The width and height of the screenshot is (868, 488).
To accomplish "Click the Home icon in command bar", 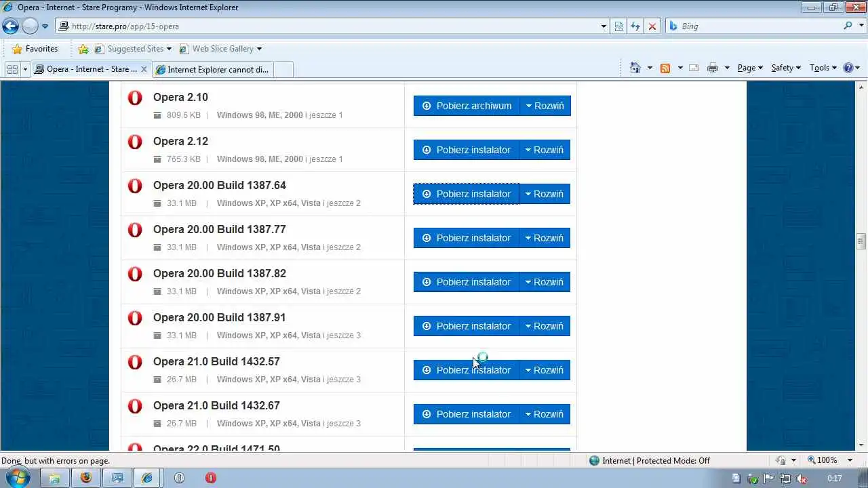I will coord(635,68).
